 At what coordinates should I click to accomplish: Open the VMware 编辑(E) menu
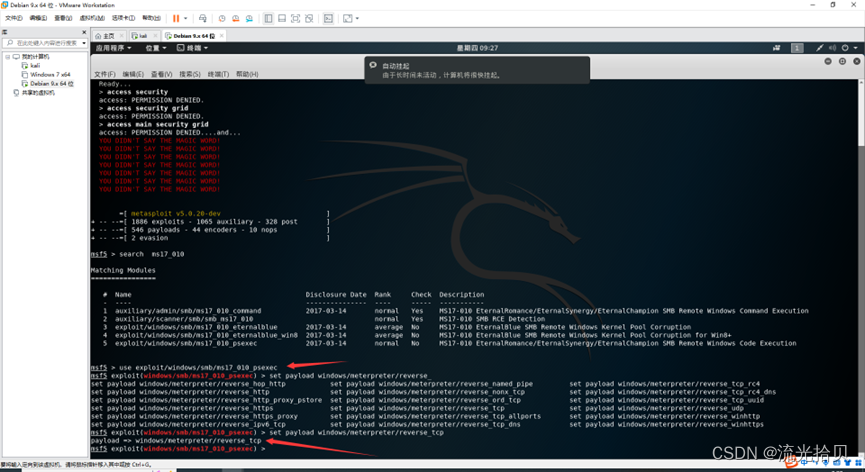pyautogui.click(x=38, y=18)
